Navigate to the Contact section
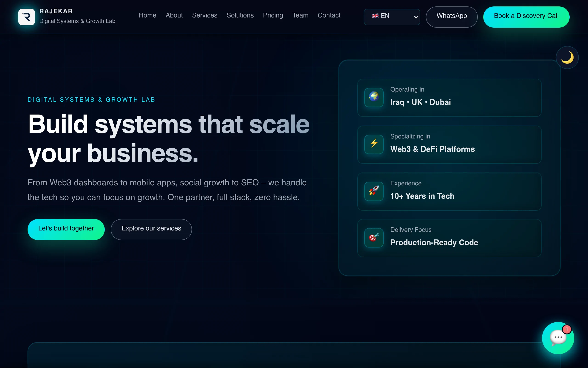This screenshot has width=588, height=368. [x=329, y=15]
